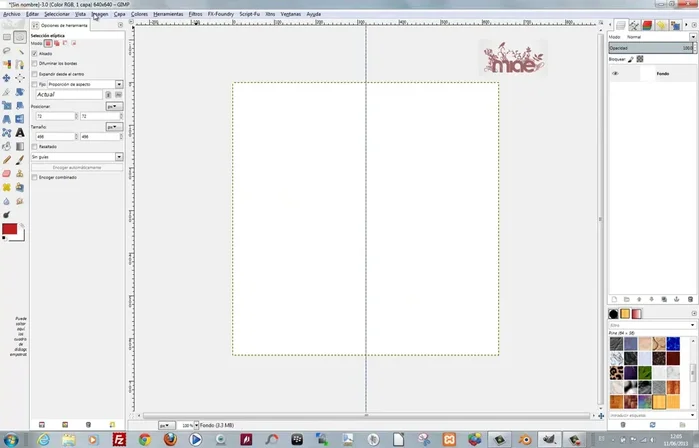Enable Expandir desde el centro
Screen dimensions: 699x448
click(x=35, y=74)
